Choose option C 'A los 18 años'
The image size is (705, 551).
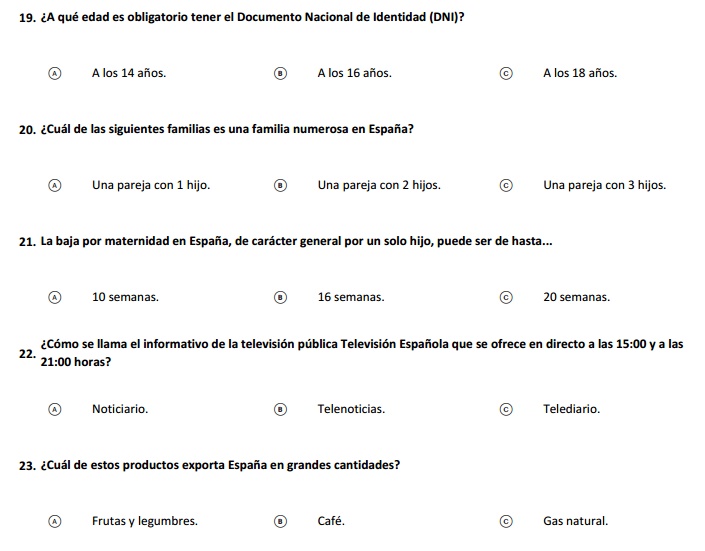(x=506, y=73)
